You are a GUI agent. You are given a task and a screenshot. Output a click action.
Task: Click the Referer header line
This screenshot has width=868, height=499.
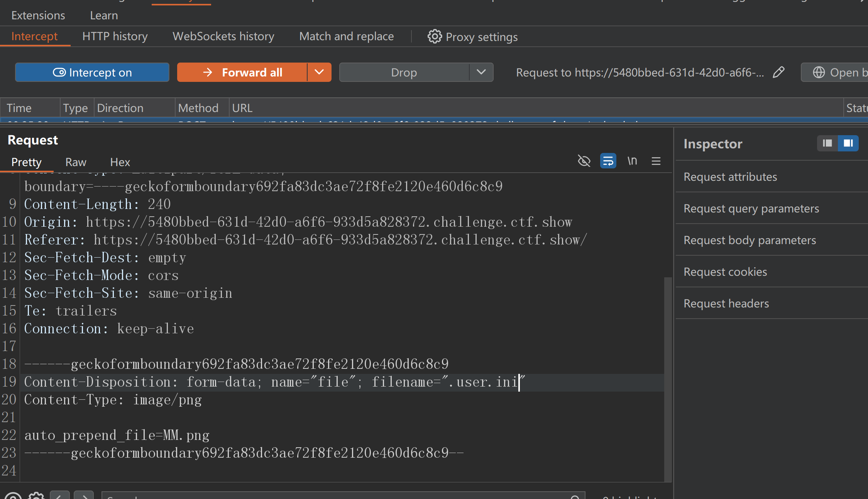306,240
